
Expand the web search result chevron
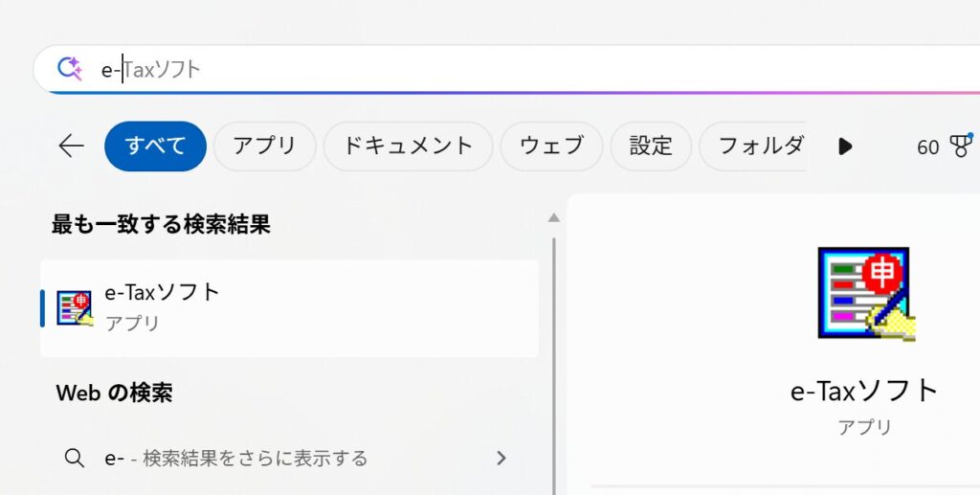point(501,459)
